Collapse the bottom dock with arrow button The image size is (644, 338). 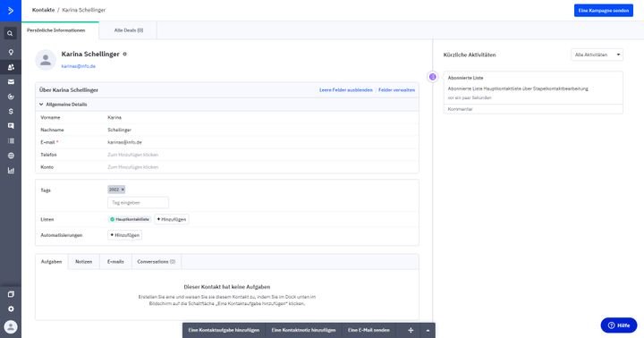[428, 330]
